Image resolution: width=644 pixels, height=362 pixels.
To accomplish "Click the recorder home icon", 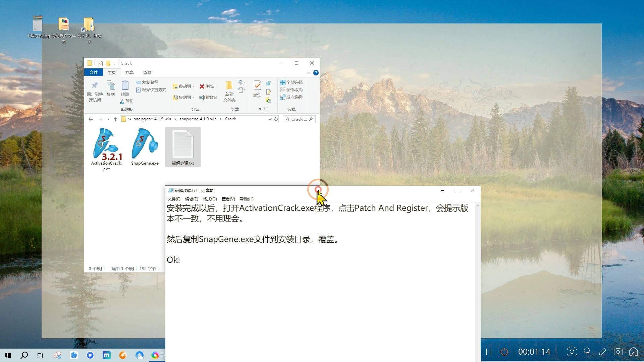I will [634, 352].
